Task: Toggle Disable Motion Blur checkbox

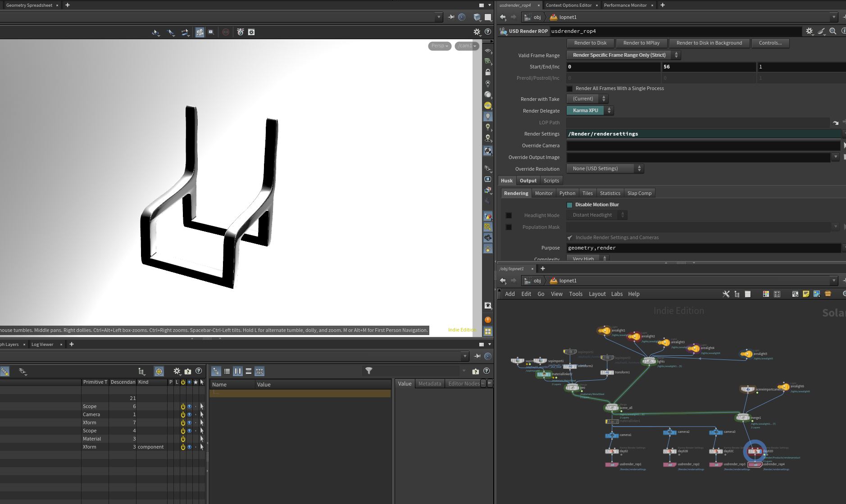Action: pos(570,205)
